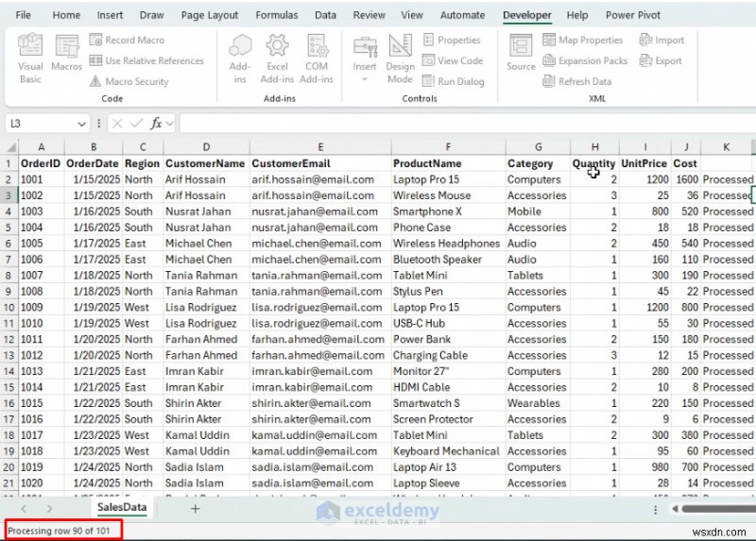Screen dimensions: 756x541
Task: Click Run Dialog
Action: click(454, 81)
